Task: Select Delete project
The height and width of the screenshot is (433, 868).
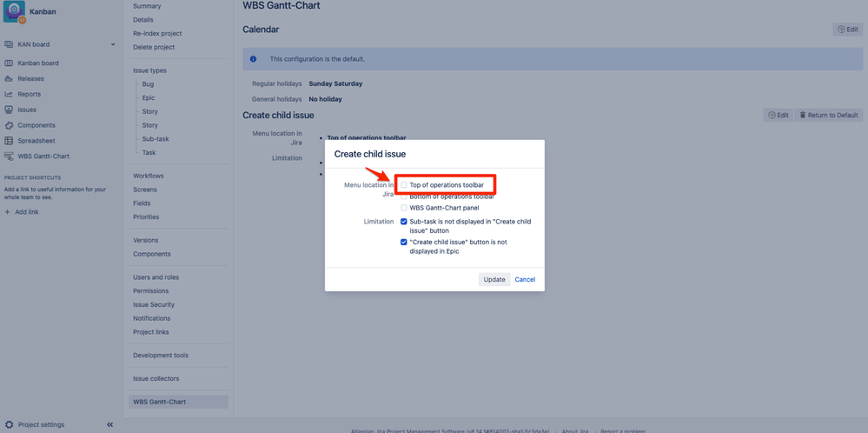Action: click(x=153, y=47)
